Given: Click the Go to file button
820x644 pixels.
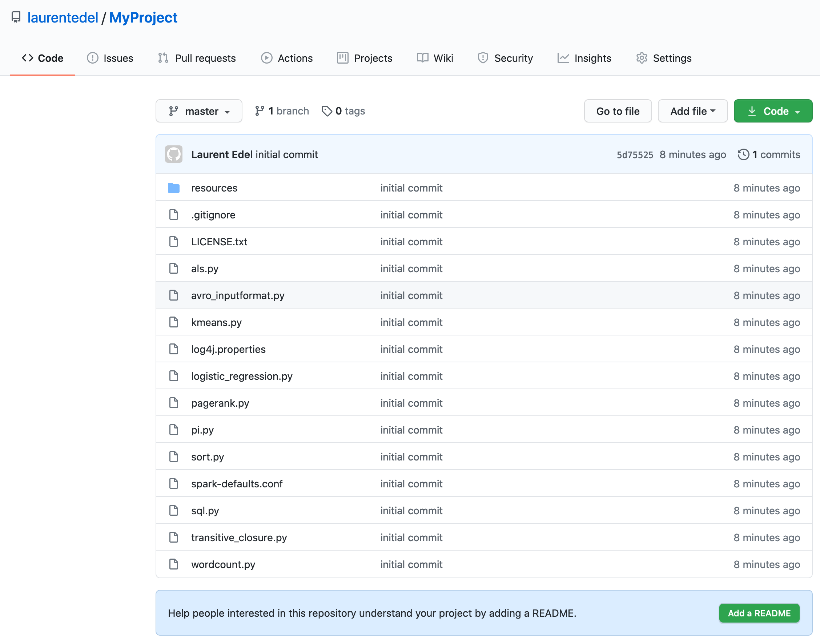Looking at the screenshot, I should 618,111.
